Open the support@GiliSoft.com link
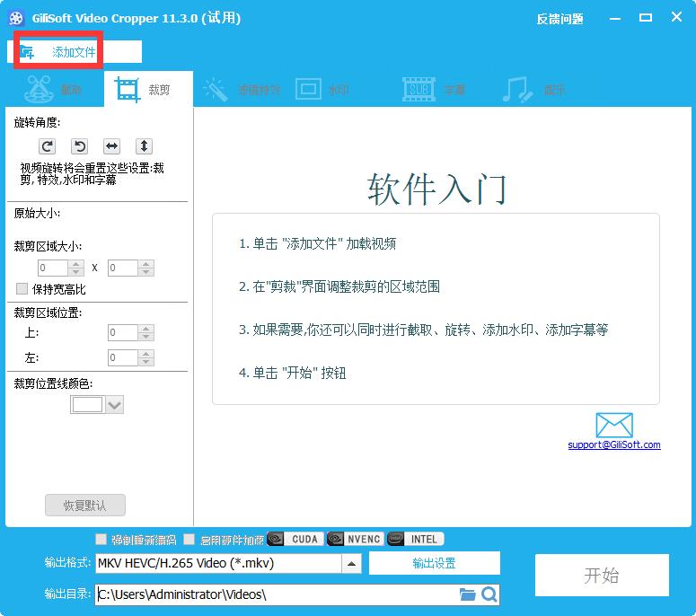 pos(614,445)
